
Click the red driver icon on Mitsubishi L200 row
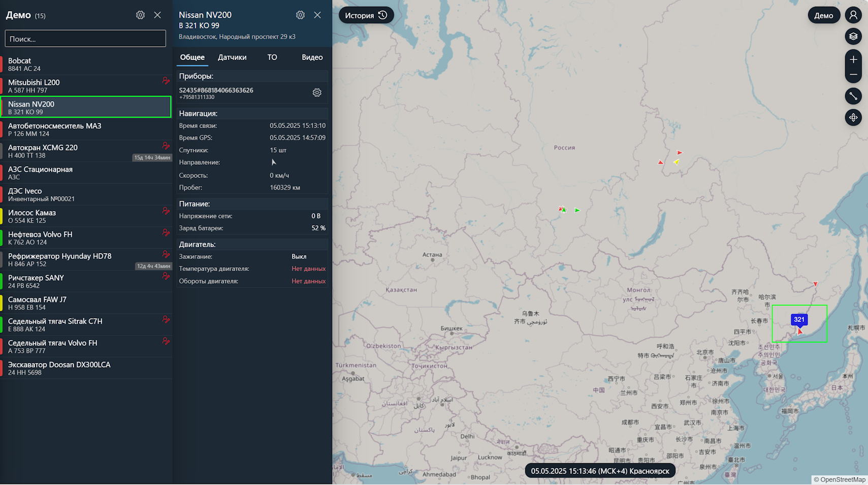tap(166, 81)
